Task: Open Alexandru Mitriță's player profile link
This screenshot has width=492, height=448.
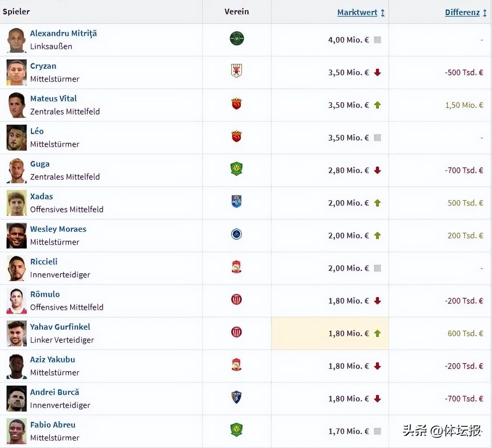Action: point(63,33)
